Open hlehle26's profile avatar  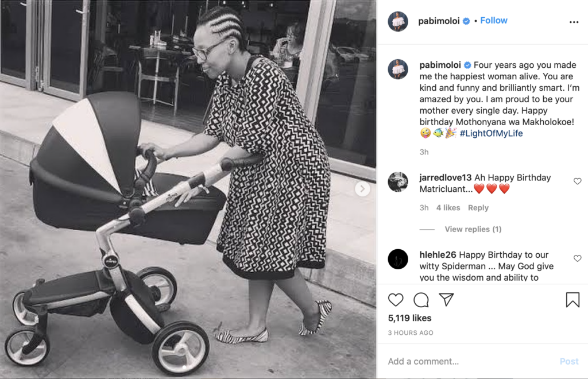click(398, 259)
